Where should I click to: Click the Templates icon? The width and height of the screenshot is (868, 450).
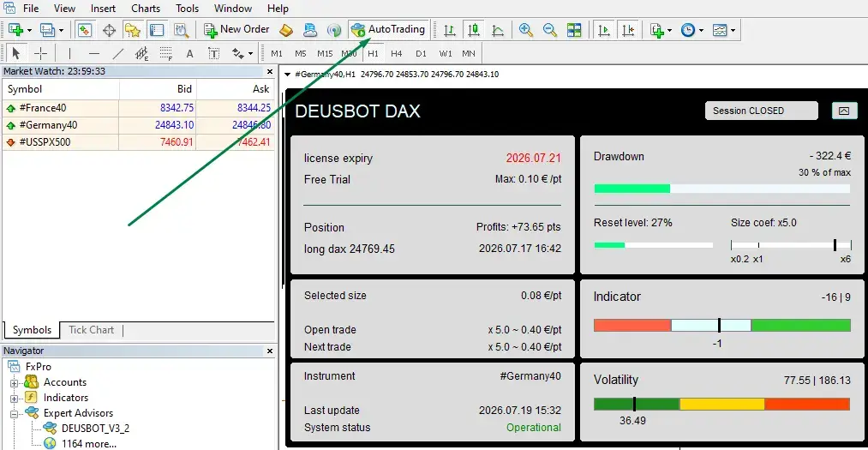720,30
